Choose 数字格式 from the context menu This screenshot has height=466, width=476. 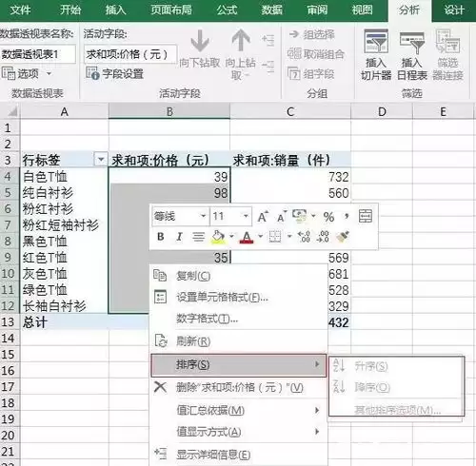click(238, 319)
